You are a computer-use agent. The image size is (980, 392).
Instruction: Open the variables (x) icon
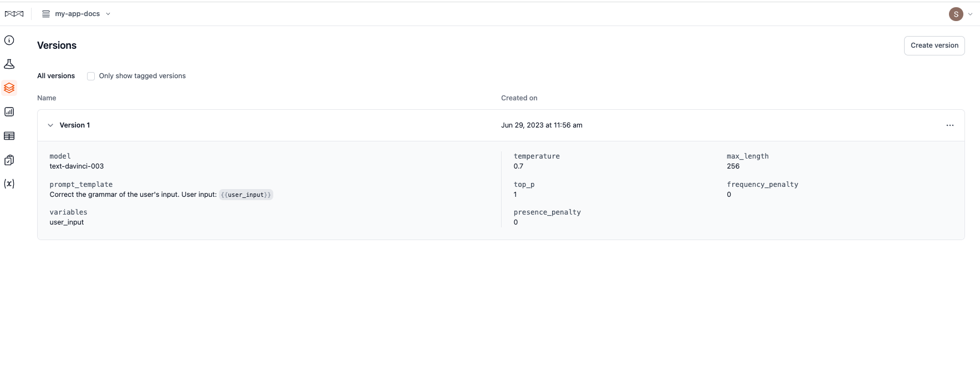(x=9, y=184)
